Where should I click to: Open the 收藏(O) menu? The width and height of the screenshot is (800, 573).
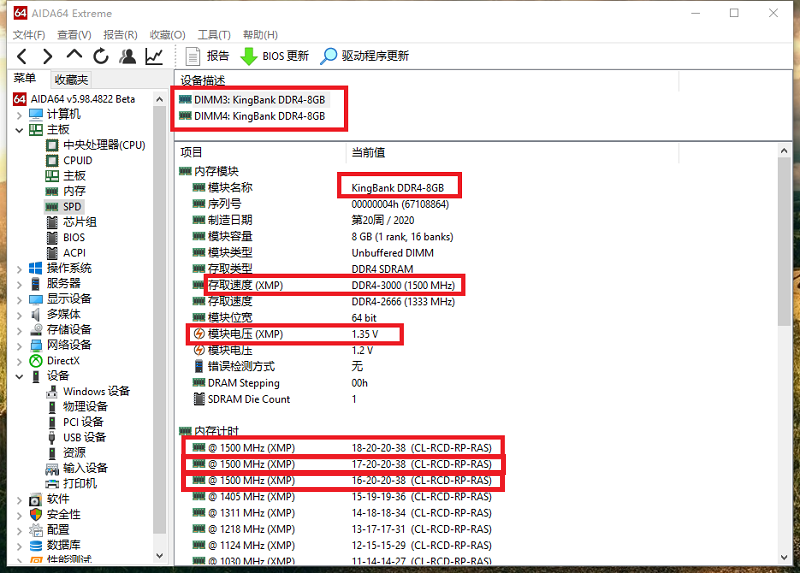(167, 35)
